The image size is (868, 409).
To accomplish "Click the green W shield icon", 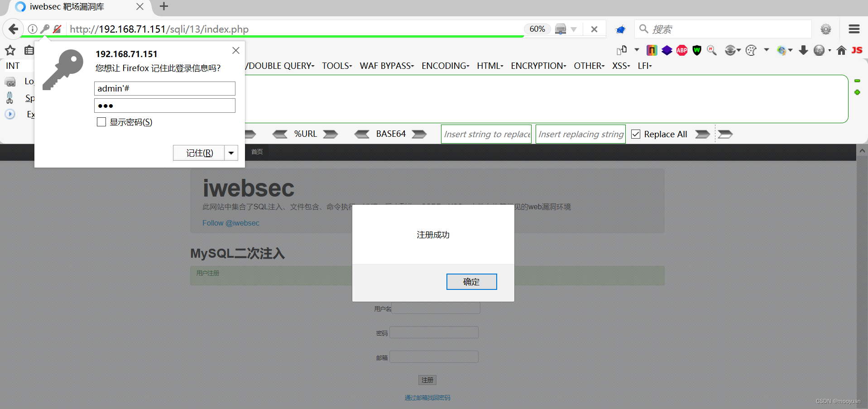I will click(x=697, y=50).
